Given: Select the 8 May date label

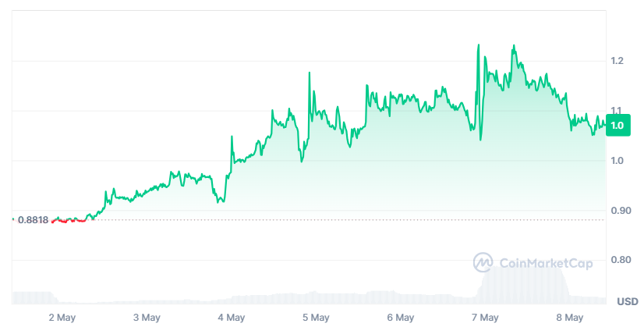Looking at the screenshot, I should tap(570, 318).
